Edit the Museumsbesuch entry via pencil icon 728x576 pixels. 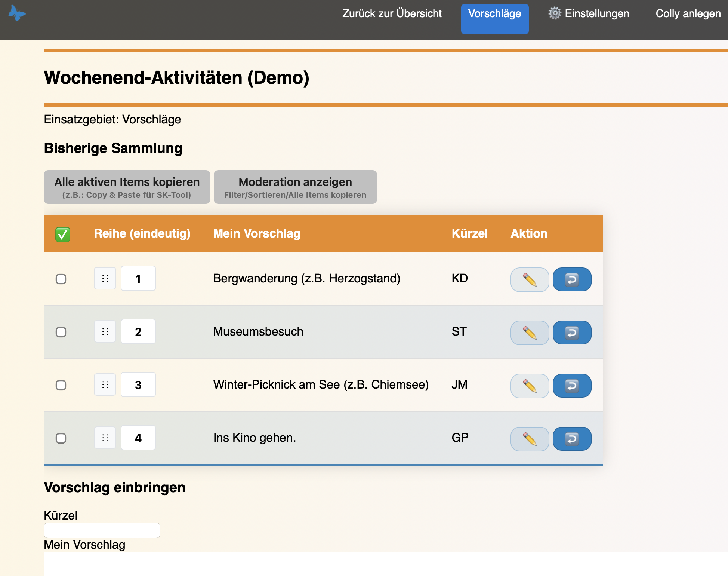(x=530, y=333)
